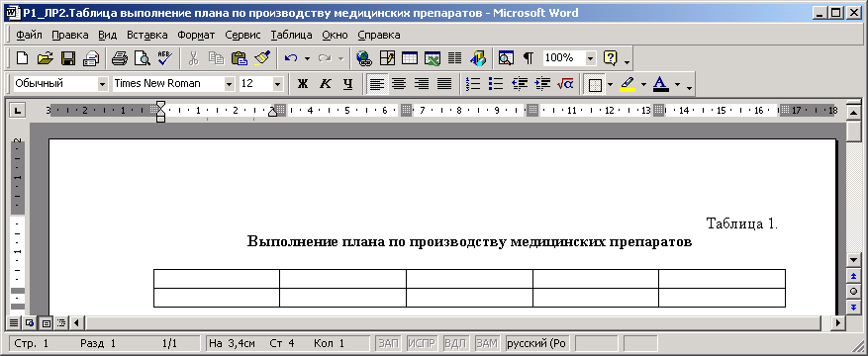Insert a numbered list

[473, 83]
